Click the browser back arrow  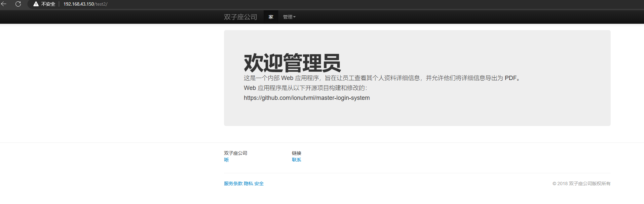4,4
